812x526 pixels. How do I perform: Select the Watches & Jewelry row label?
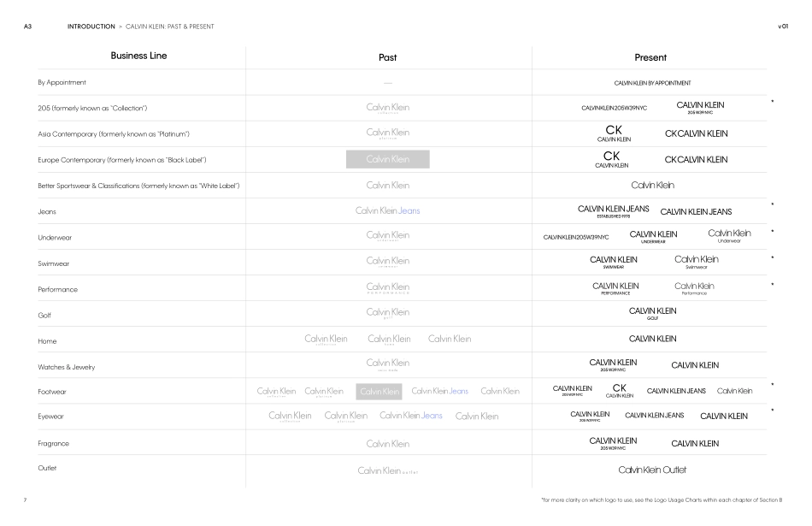pyautogui.click(x=66, y=367)
